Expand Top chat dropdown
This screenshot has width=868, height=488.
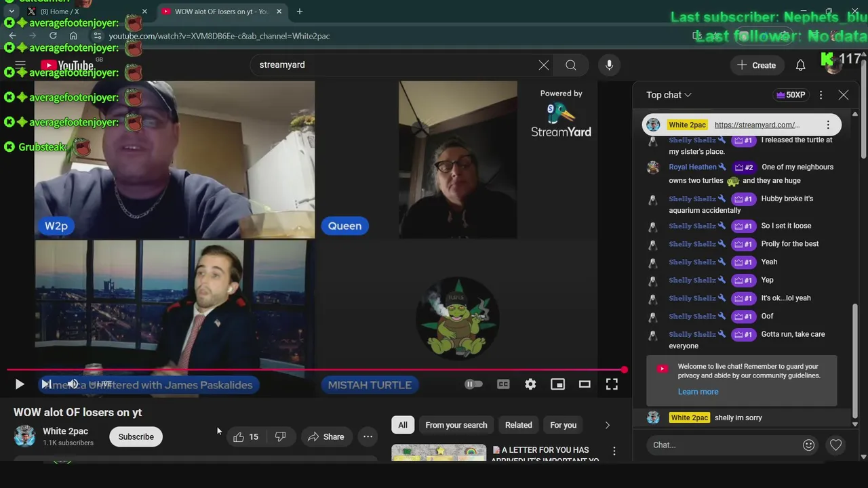(669, 95)
